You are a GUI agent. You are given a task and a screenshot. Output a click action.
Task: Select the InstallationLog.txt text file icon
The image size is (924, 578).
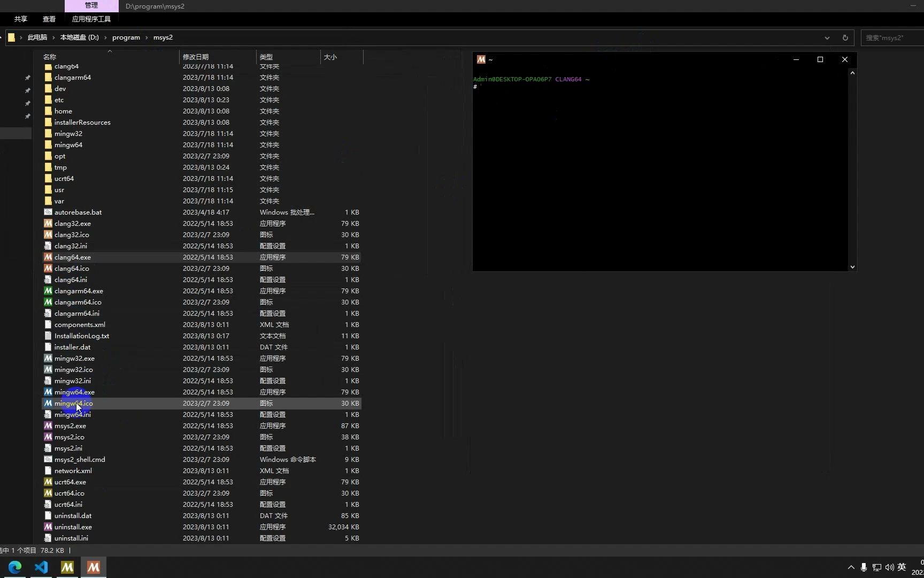coord(48,336)
